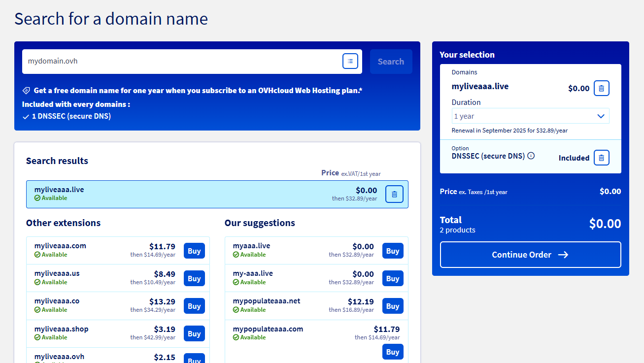644x363 pixels.
Task: Remove the DNSSEC option via trash icon
Action: pyautogui.click(x=601, y=158)
